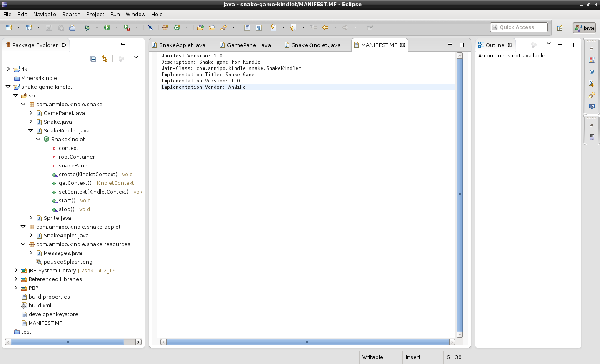Open the Project menu
Viewport: 600px width, 364px height.
tap(95, 14)
